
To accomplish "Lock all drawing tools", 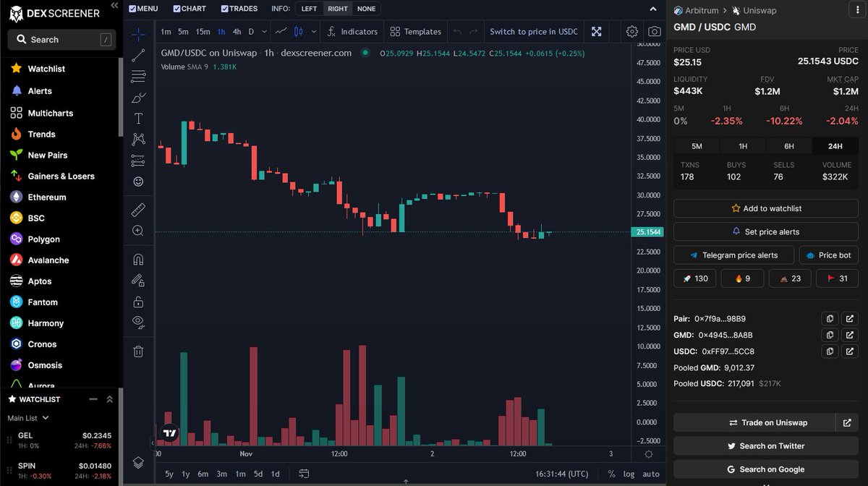I will pyautogui.click(x=138, y=301).
